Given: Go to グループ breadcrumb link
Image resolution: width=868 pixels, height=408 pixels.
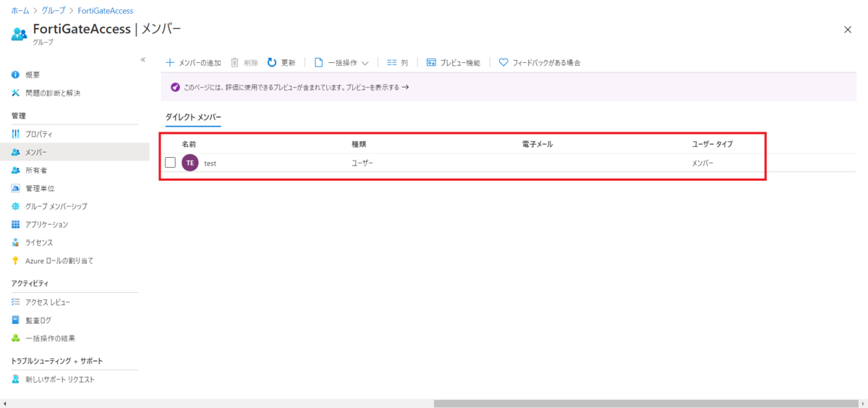Looking at the screenshot, I should coord(52,11).
